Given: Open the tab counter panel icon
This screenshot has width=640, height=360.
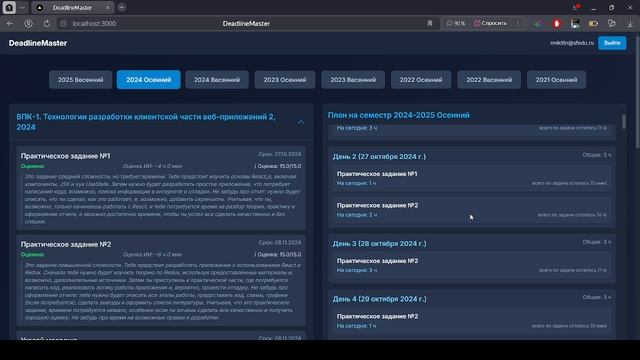Looking at the screenshot, I should click(9, 7).
